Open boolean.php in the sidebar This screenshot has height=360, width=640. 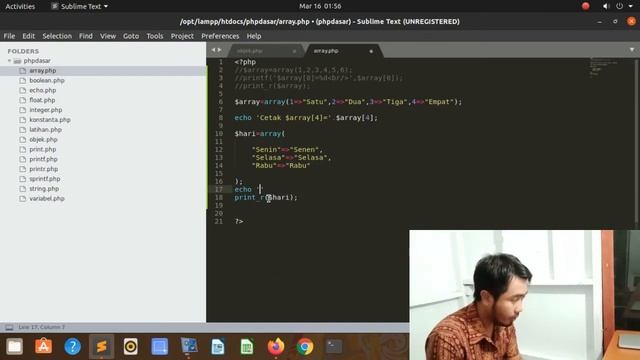(x=47, y=80)
